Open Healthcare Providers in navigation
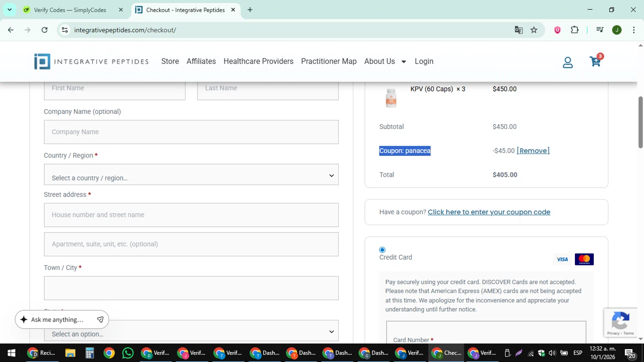644x362 pixels. pos(258,61)
